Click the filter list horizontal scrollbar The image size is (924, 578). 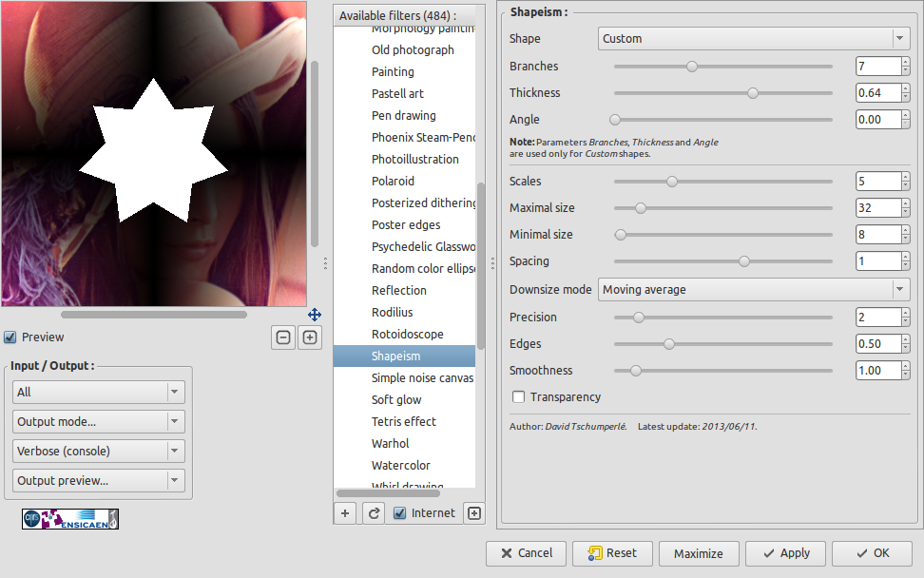pos(389,493)
